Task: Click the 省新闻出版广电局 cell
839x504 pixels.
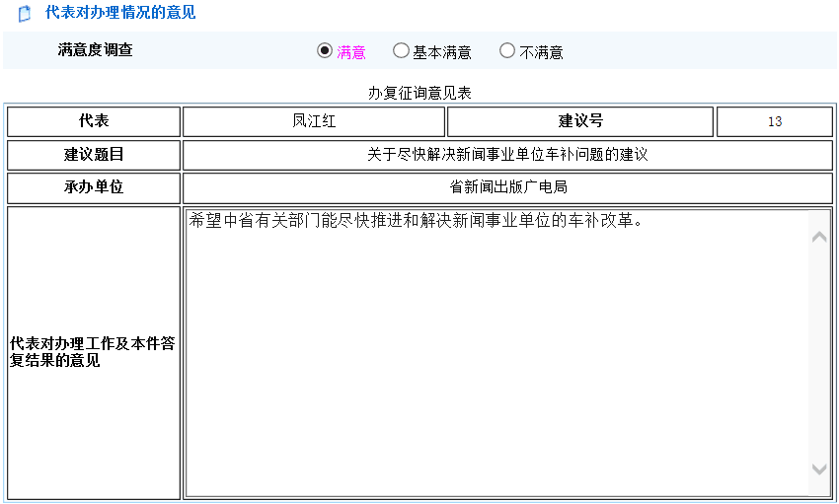Action: [507, 187]
